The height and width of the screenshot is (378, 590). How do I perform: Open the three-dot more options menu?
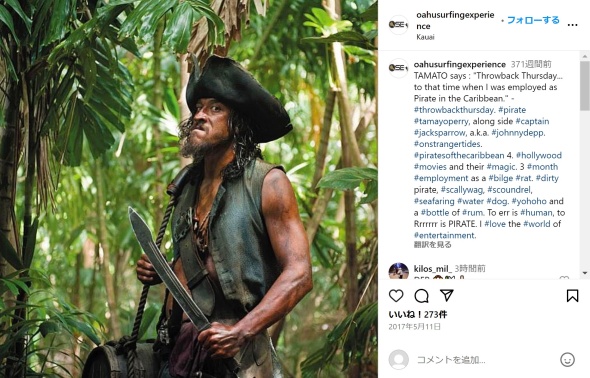pos(572,25)
